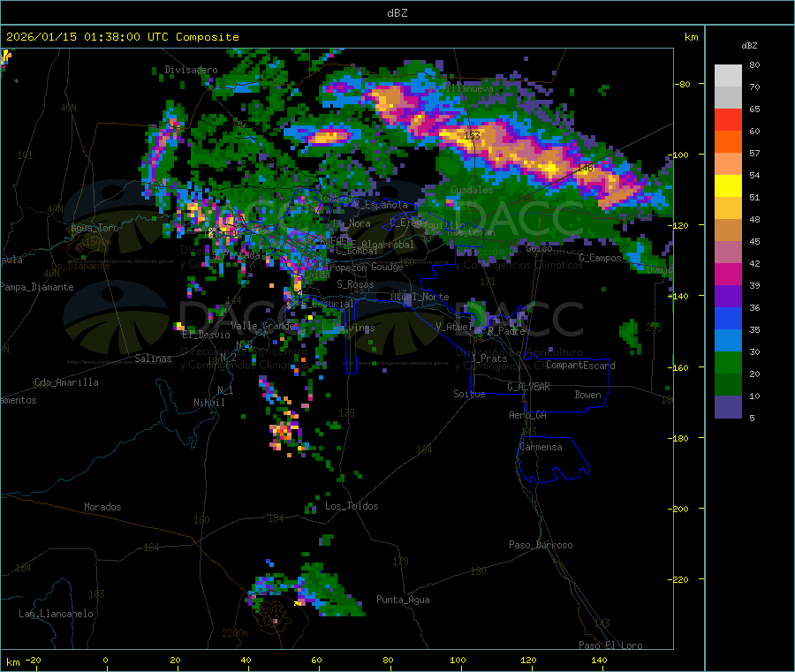Click the 'Pampa_Diamante' map label

pyautogui.click(x=36, y=287)
